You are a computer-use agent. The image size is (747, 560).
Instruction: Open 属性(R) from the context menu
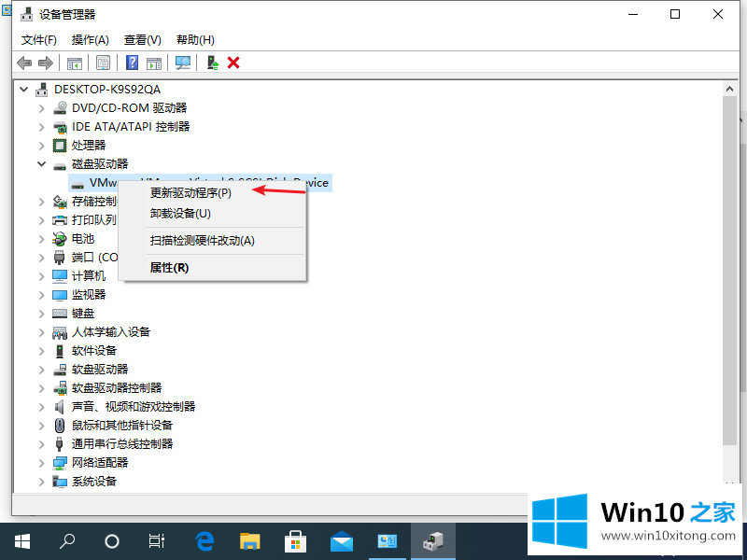169,267
